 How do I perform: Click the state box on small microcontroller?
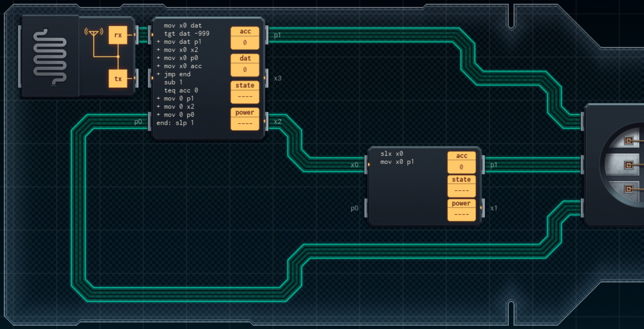point(461,186)
